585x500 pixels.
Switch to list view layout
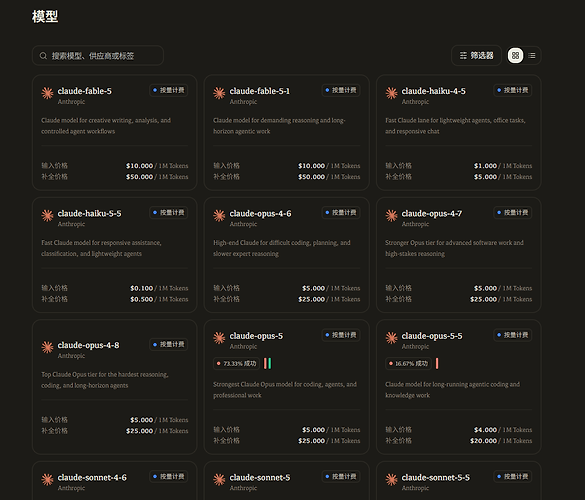pos(532,56)
